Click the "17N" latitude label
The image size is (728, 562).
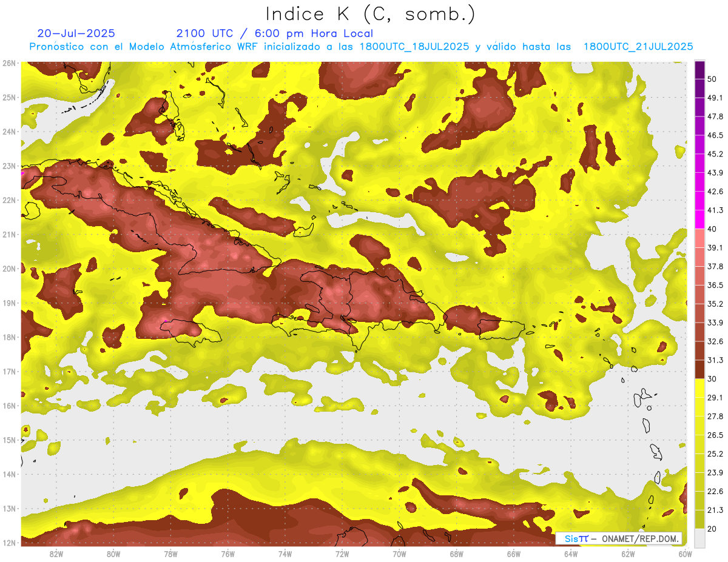tap(9, 372)
